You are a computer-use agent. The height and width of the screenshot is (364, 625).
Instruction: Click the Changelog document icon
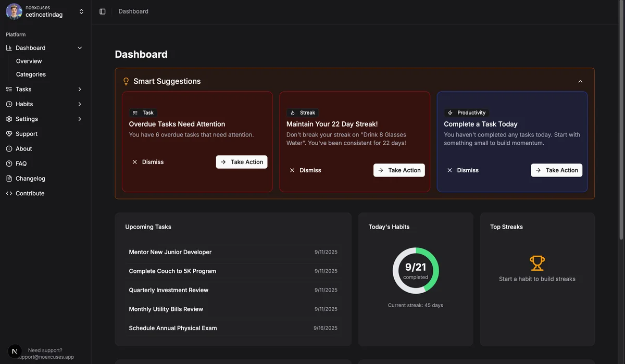coord(9,179)
